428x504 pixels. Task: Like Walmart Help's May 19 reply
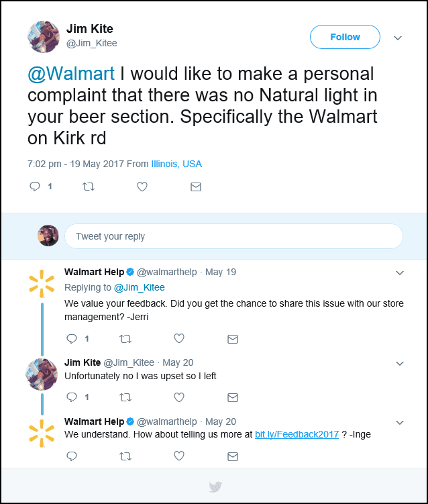(179, 339)
